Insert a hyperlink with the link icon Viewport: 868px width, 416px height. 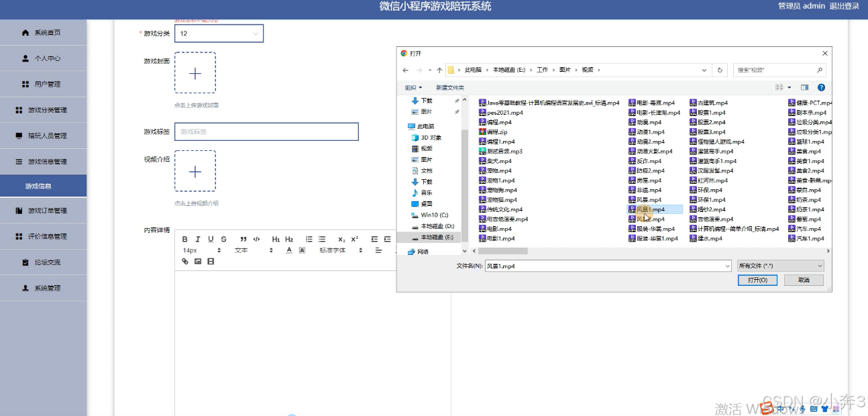[x=185, y=262]
